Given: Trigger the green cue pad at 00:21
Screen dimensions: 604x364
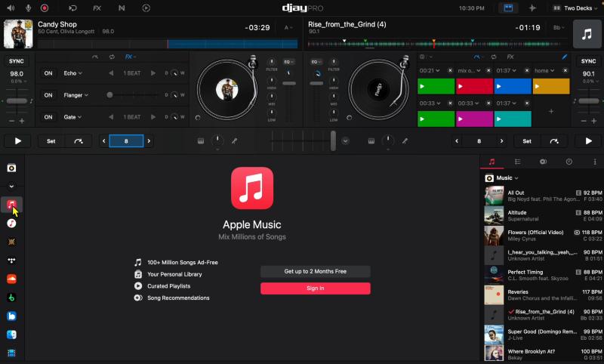Looking at the screenshot, I should pyautogui.click(x=436, y=86).
